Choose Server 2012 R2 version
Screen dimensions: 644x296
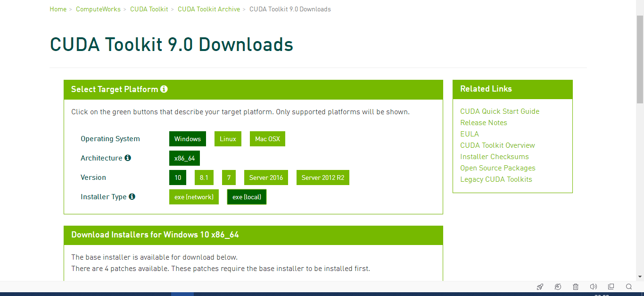(x=323, y=178)
